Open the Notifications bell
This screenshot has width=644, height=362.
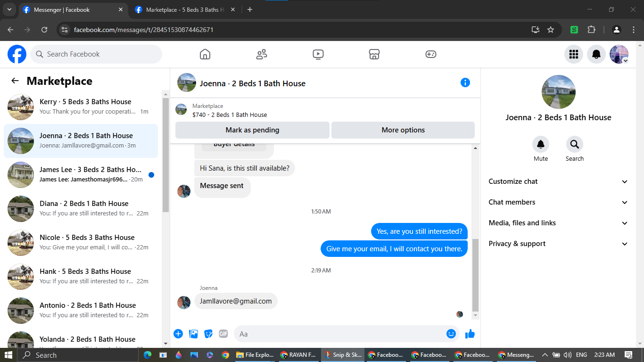pos(596,54)
